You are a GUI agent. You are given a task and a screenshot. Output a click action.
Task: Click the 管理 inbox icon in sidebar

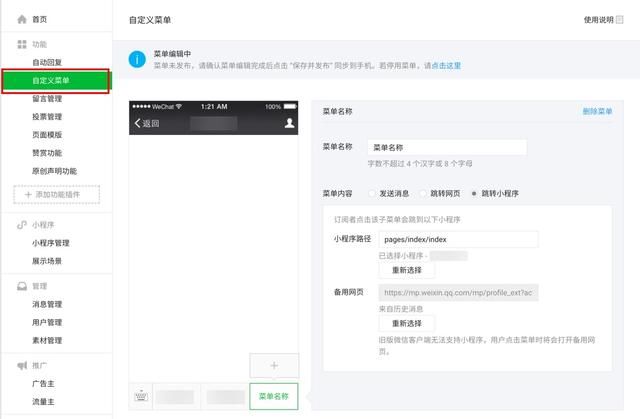click(22, 286)
